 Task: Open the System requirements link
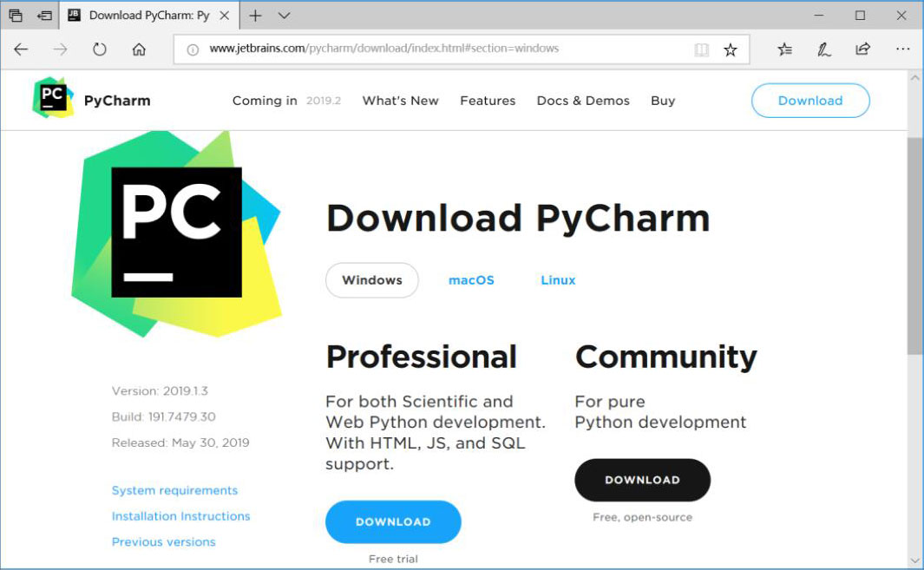click(x=174, y=490)
